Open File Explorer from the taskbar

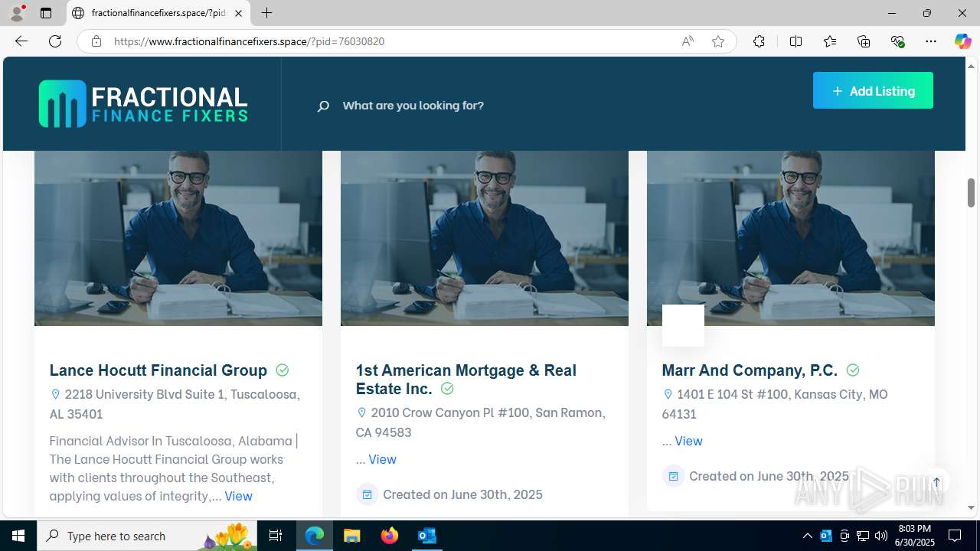pos(352,536)
